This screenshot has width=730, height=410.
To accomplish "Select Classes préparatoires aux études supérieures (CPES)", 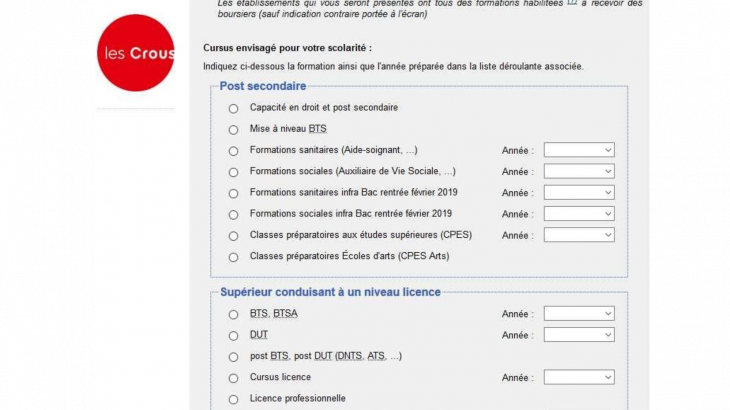I will [x=233, y=236].
